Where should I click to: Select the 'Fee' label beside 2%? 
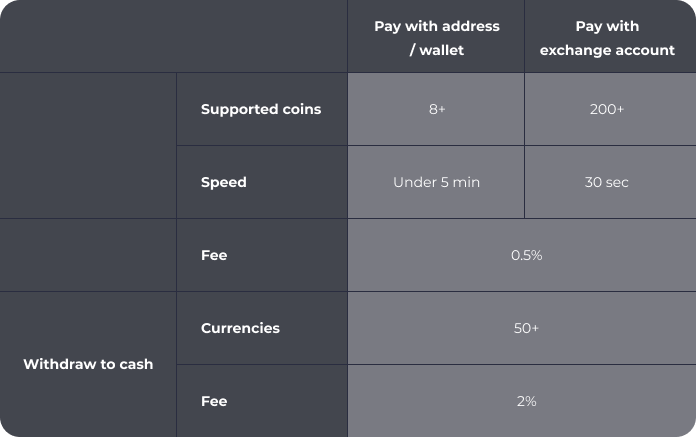[x=214, y=401]
